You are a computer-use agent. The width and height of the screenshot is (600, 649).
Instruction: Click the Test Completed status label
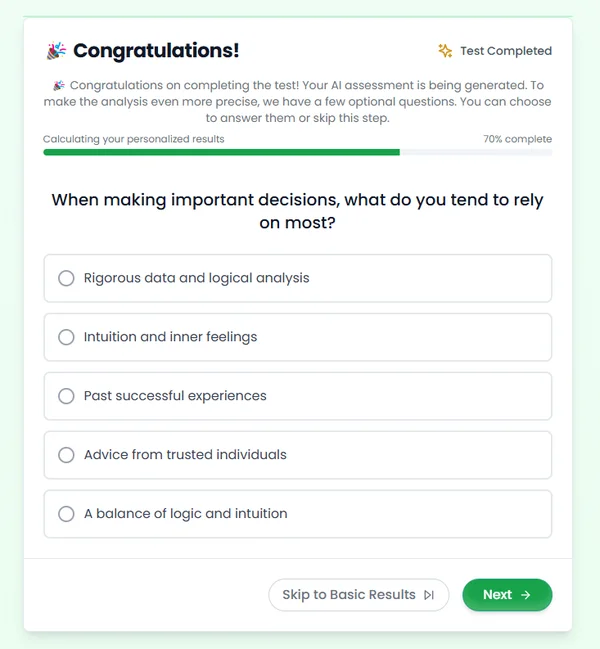coord(505,51)
